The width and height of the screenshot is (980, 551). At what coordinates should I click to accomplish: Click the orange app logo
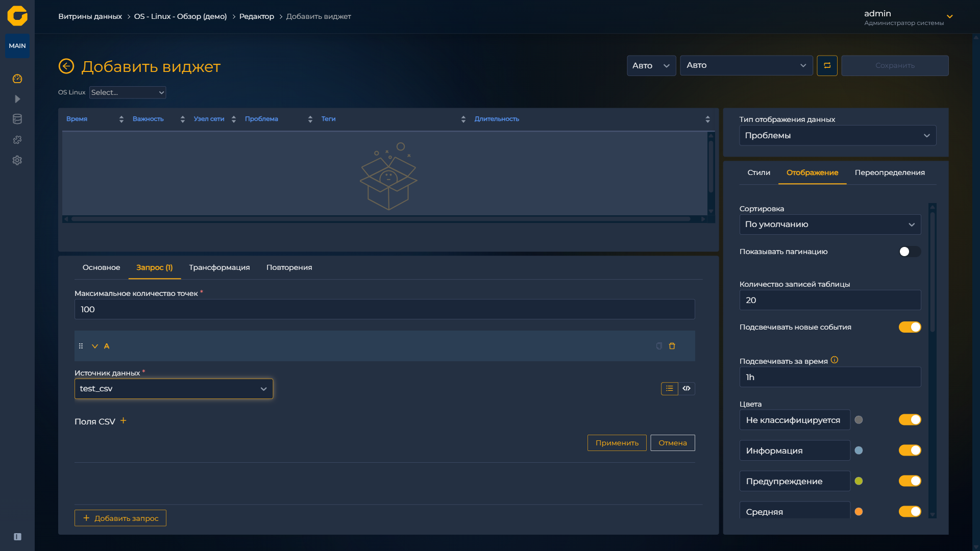point(17,16)
